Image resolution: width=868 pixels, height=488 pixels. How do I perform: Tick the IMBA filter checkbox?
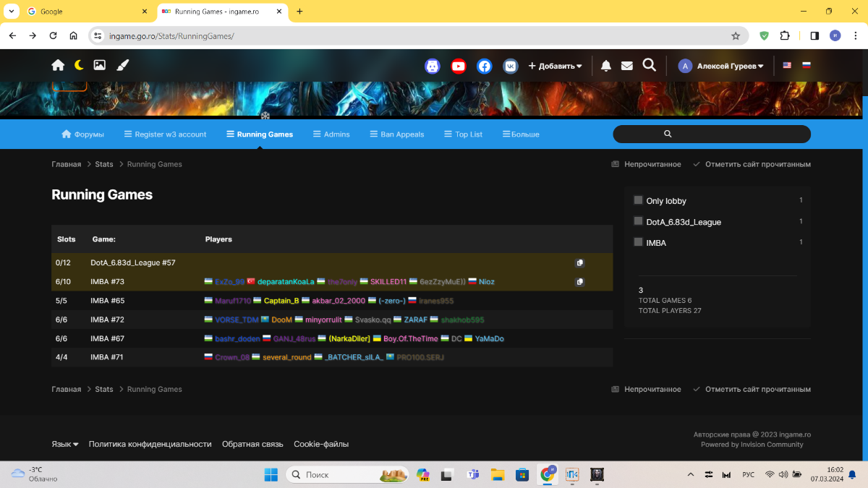[638, 242]
